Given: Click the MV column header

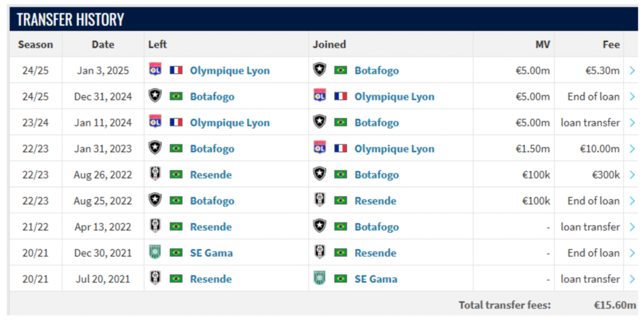Looking at the screenshot, I should coord(542,45).
